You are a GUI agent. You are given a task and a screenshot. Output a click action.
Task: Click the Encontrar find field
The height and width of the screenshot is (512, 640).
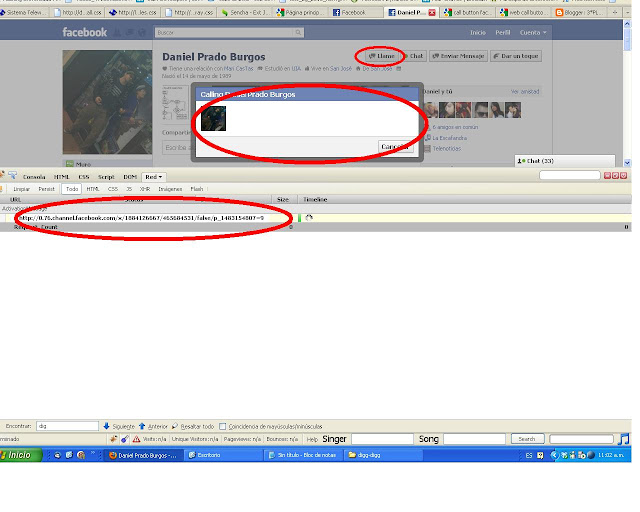click(x=67, y=426)
